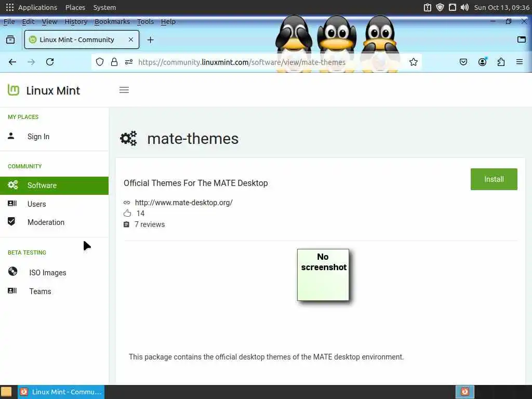Click the ISO Images disc icon

13,271
